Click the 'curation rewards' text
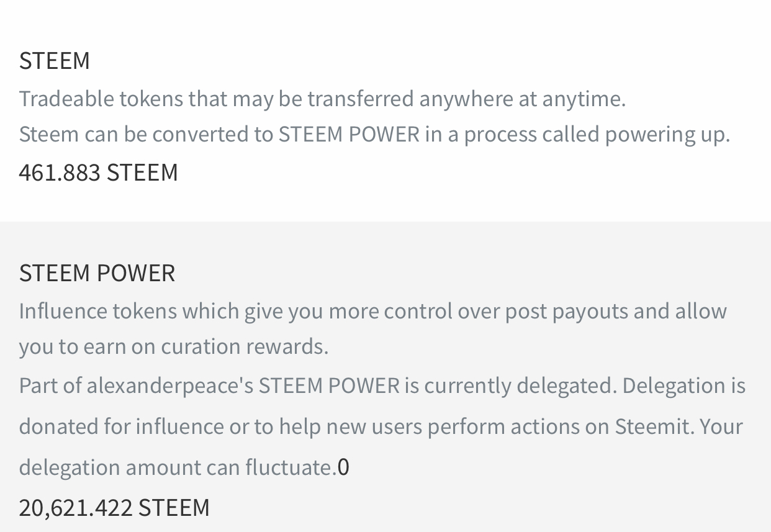 click(x=245, y=346)
